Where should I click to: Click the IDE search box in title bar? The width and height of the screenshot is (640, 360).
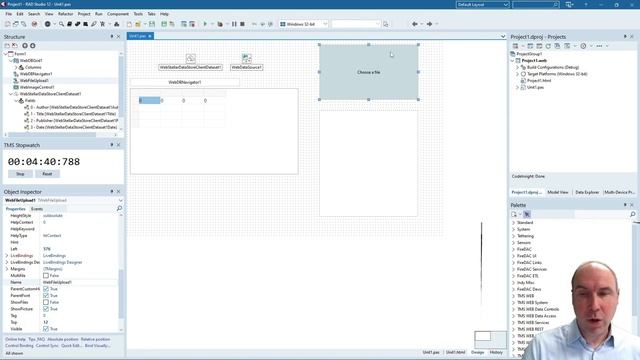[x=536, y=4]
